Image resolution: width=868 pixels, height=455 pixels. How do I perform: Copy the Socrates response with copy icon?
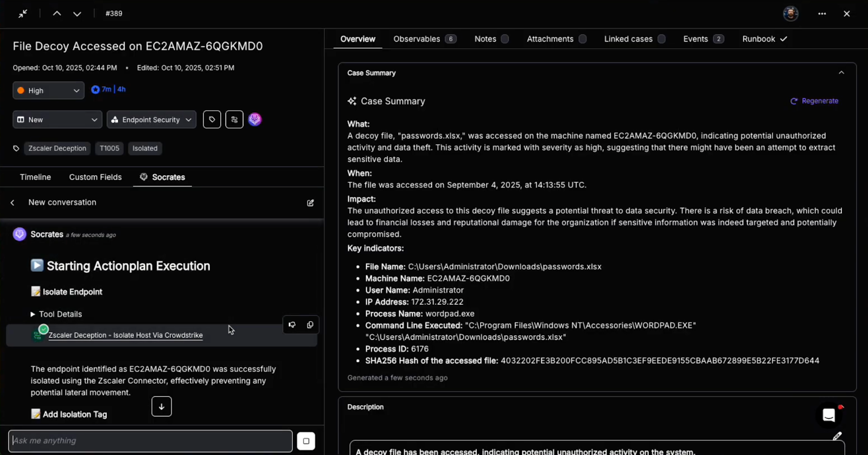310,325
